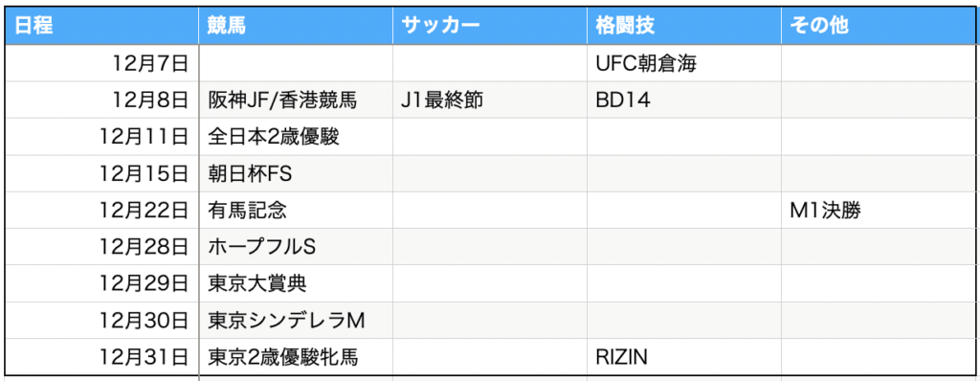Click the BD14 cell

(x=683, y=101)
